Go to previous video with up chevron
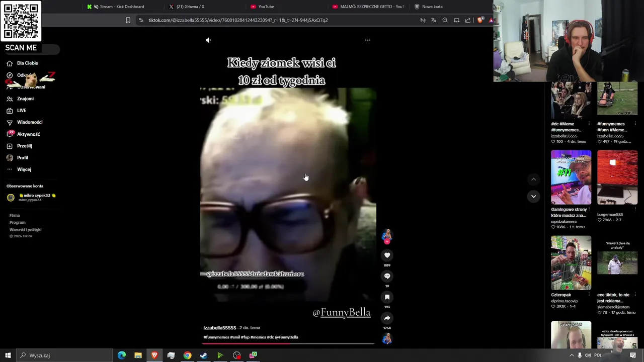Viewport: 644px width, 362px height. [x=534, y=179]
